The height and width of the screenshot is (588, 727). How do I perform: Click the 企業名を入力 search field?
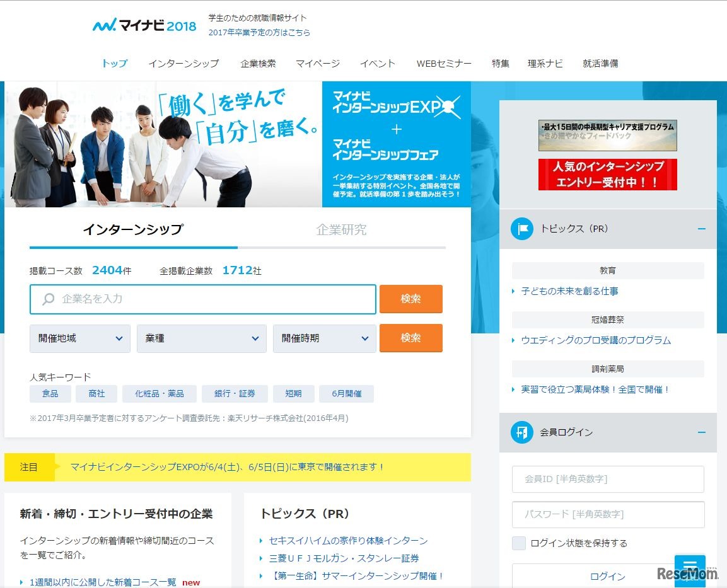point(203,299)
